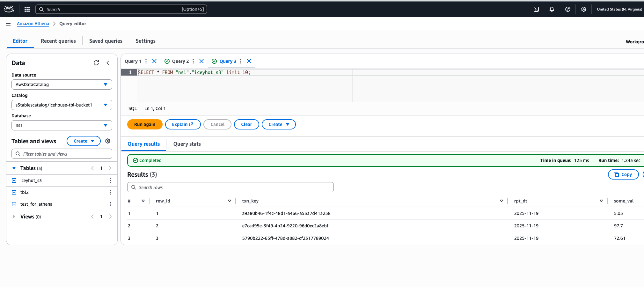Sort results by row_id column
Screen dimensions: 644x287
point(230,201)
